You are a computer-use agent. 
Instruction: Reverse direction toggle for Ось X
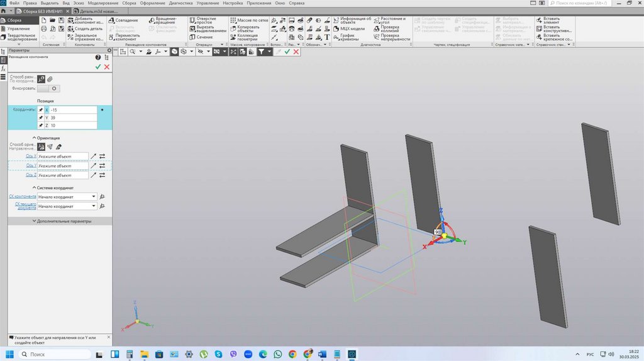(x=102, y=157)
